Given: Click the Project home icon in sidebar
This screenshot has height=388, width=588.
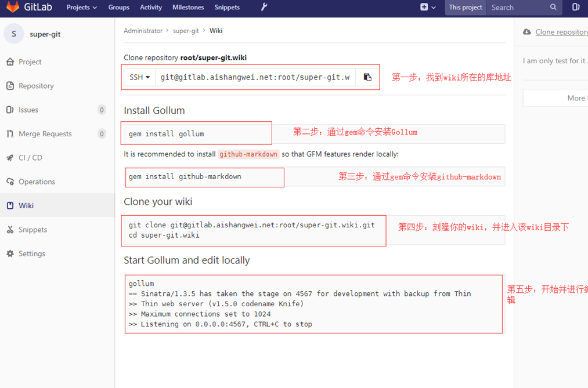Looking at the screenshot, I should 10,62.
